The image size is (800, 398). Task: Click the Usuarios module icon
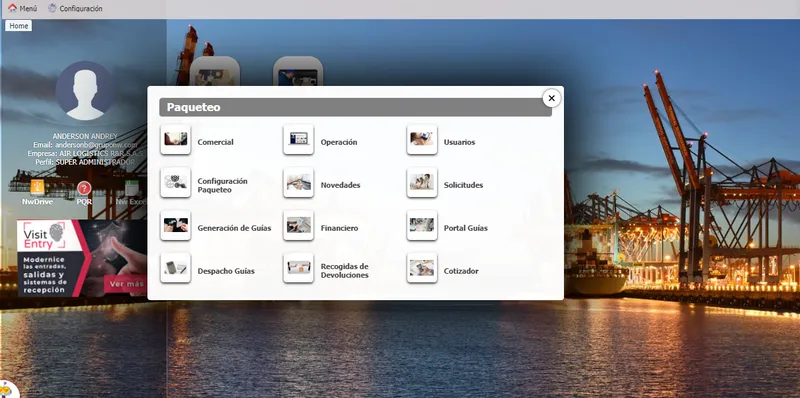coord(422,139)
